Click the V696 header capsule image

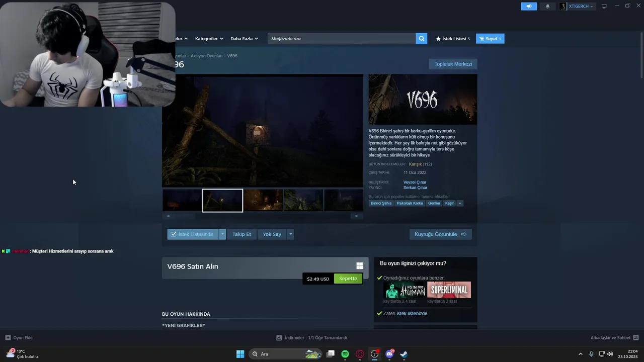(x=423, y=100)
